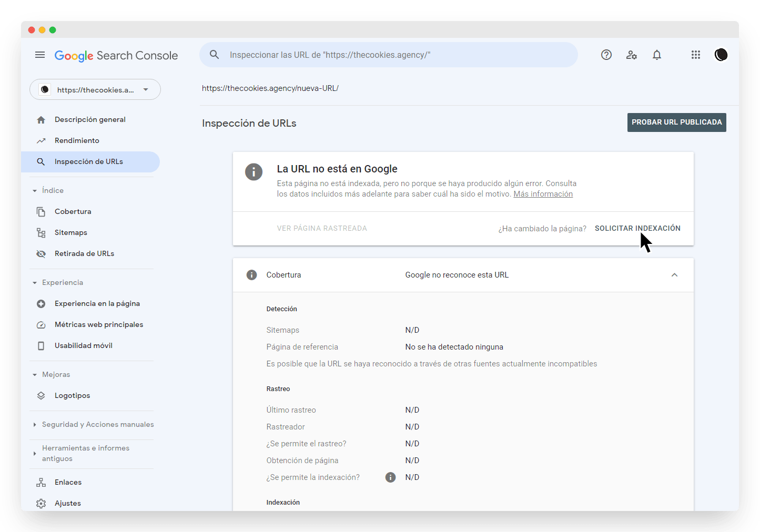Viewport: 760px width, 532px height.
Task: Open the account profile avatar
Action: (x=721, y=55)
